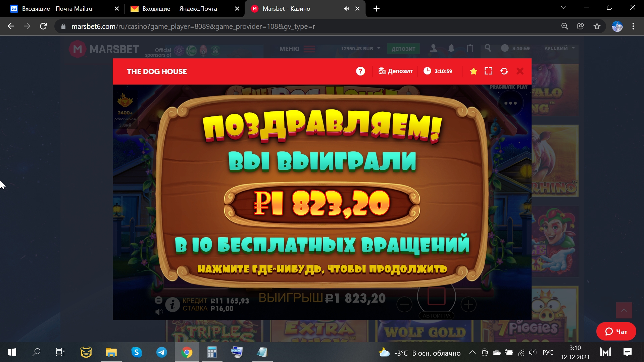Open Wolf Gold game thumbnail
644x362 pixels.
pos(425,331)
